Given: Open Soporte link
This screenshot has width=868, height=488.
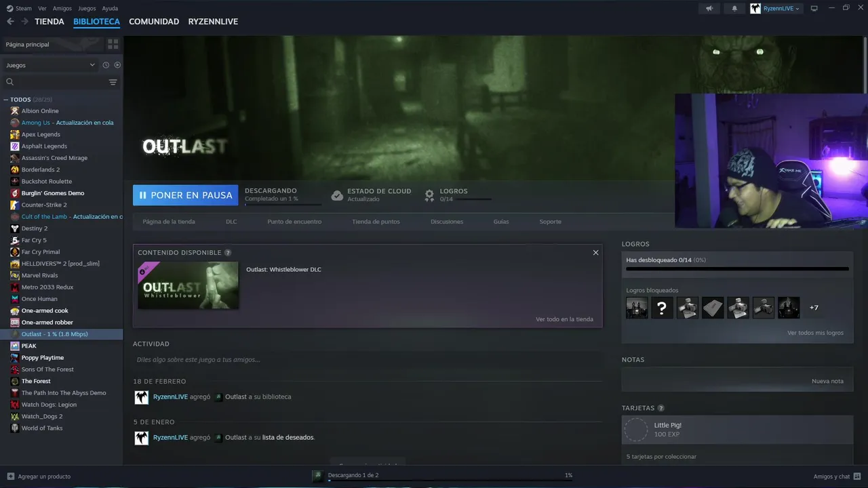Looking at the screenshot, I should point(550,222).
